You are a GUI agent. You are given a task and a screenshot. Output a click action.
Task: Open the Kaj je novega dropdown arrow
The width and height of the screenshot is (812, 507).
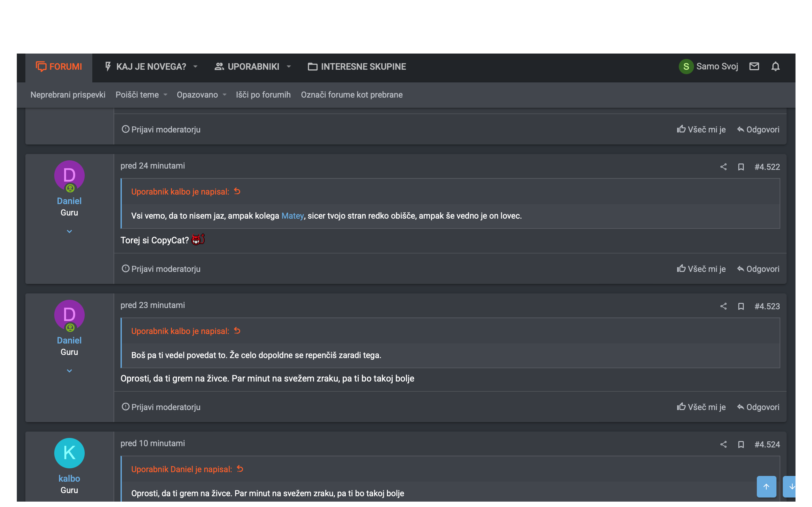pos(195,67)
